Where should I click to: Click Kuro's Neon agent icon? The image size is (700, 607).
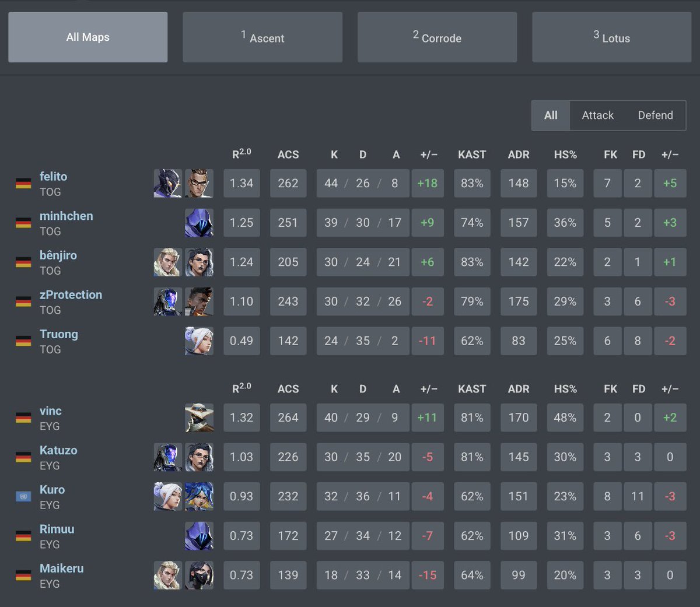[x=199, y=496]
